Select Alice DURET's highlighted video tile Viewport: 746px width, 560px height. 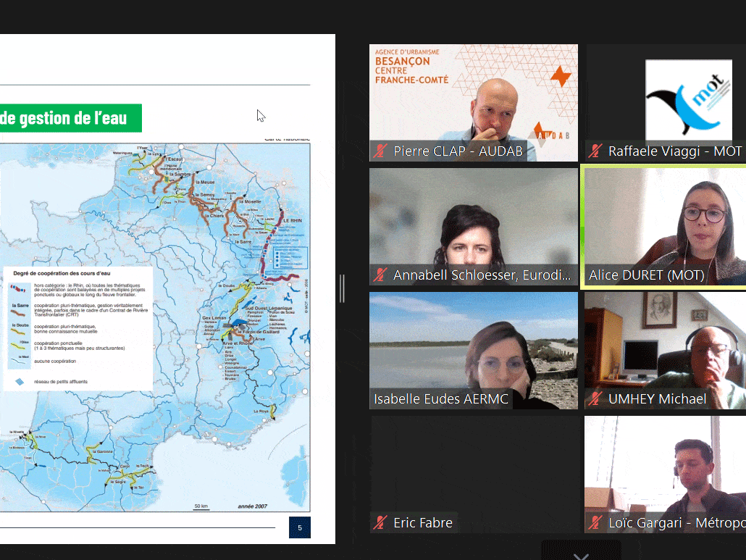[x=665, y=227]
